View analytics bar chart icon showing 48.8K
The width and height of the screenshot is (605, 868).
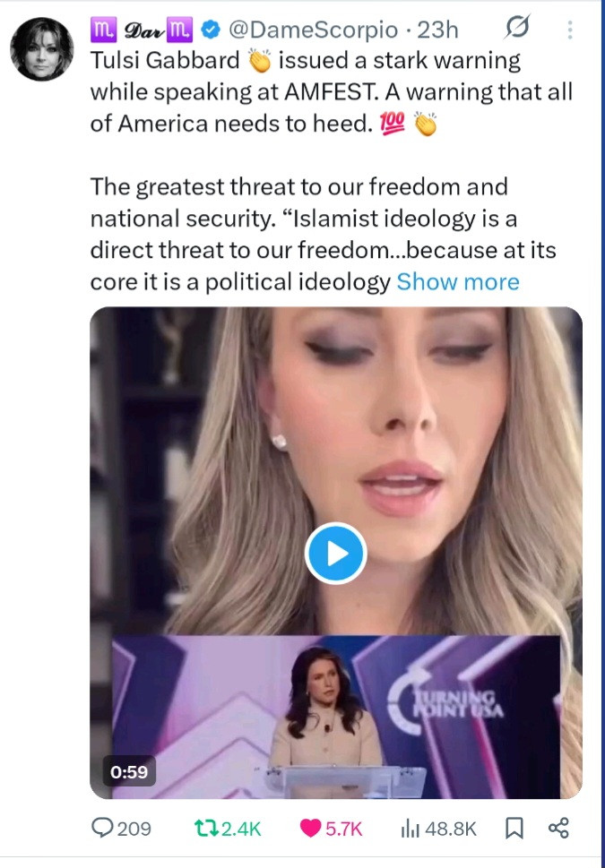[x=411, y=829]
